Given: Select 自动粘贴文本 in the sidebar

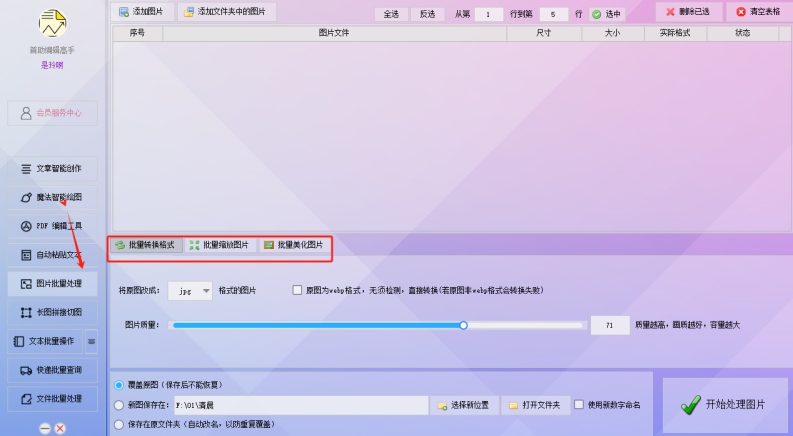Looking at the screenshot, I should pyautogui.click(x=53, y=255).
